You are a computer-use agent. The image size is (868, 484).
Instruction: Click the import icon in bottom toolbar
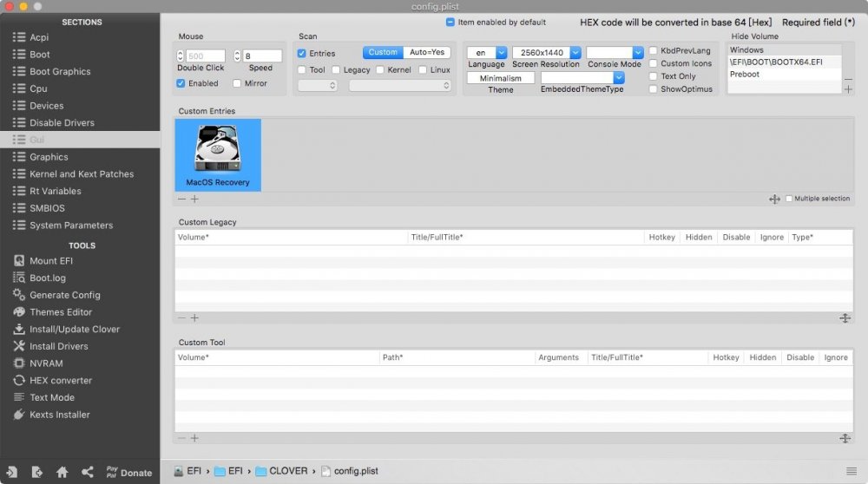click(x=11, y=472)
